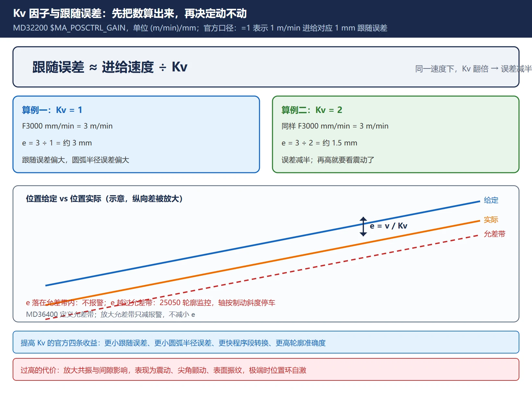Select the heading '算例一：Kv = 1'
532x396 pixels.
pos(52,110)
